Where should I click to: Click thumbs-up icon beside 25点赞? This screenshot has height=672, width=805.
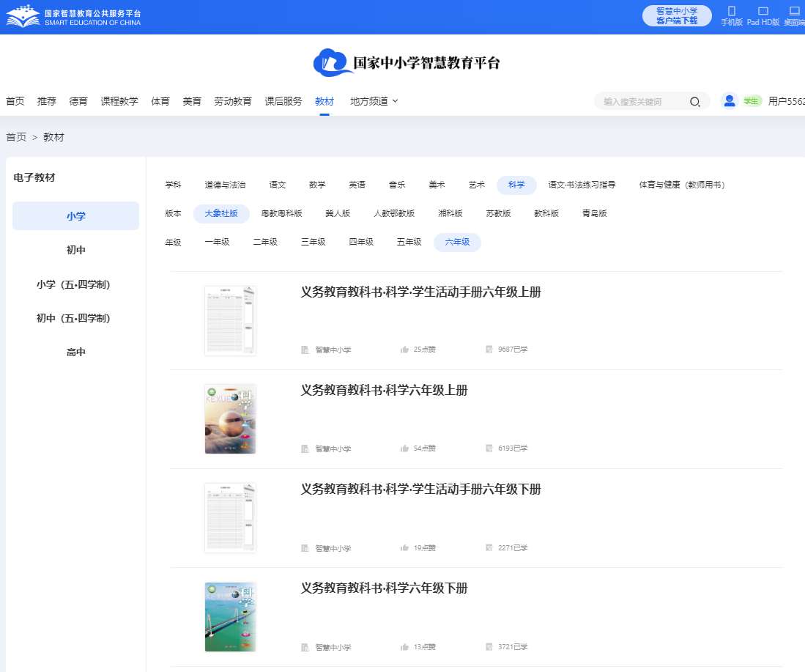tap(404, 350)
